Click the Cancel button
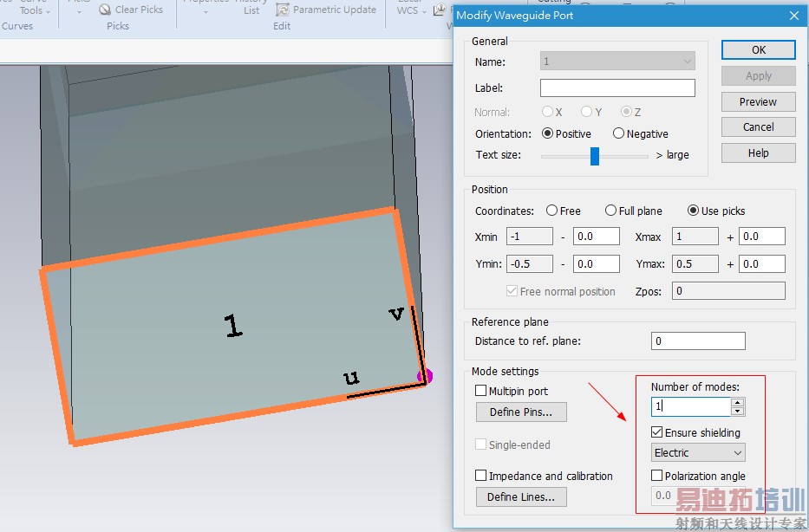The width and height of the screenshot is (809, 532). tap(758, 127)
